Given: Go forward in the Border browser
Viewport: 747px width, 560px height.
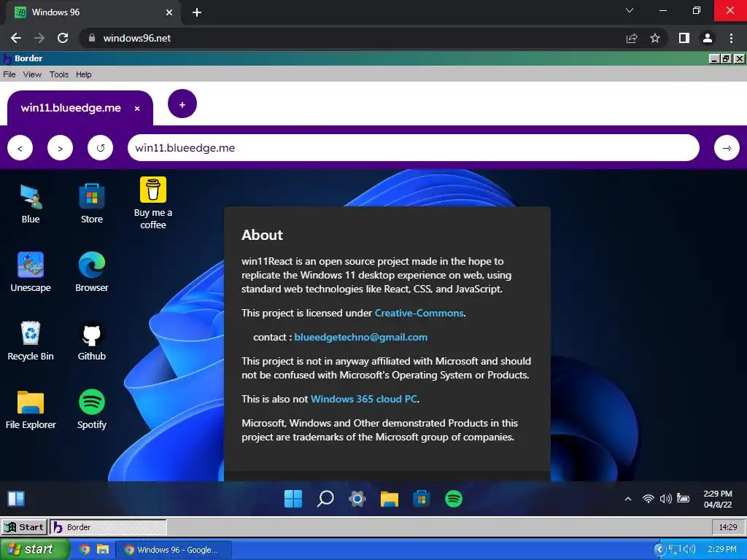Looking at the screenshot, I should click(x=60, y=148).
